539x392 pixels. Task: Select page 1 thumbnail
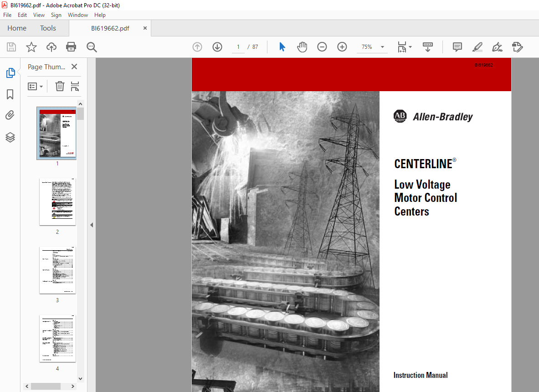[57, 133]
